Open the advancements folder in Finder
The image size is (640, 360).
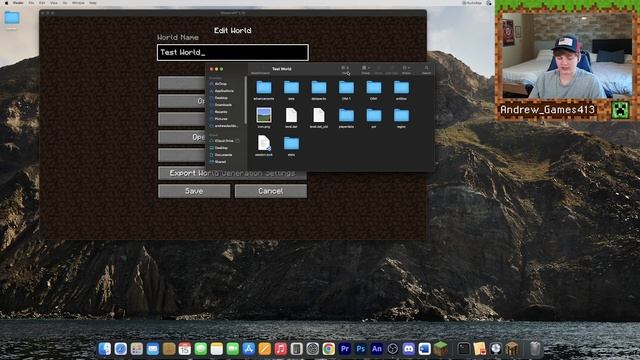click(x=264, y=88)
